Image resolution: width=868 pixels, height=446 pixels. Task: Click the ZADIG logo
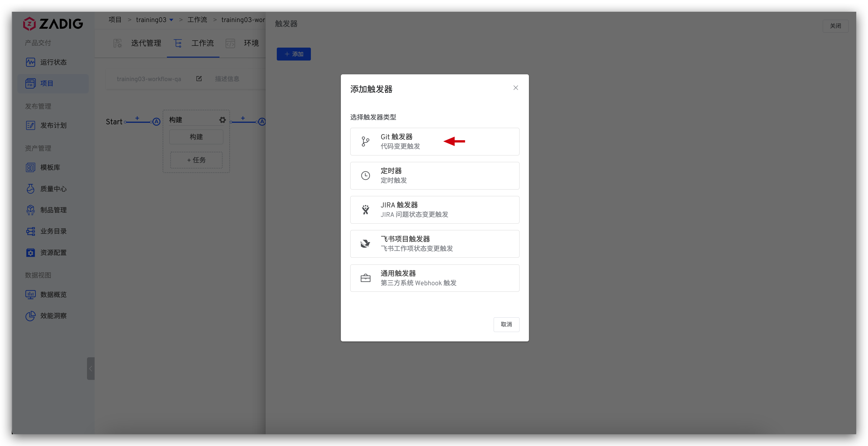coord(53,24)
